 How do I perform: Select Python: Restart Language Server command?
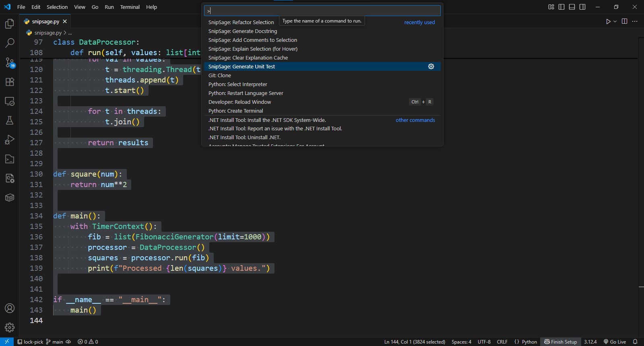click(322, 93)
